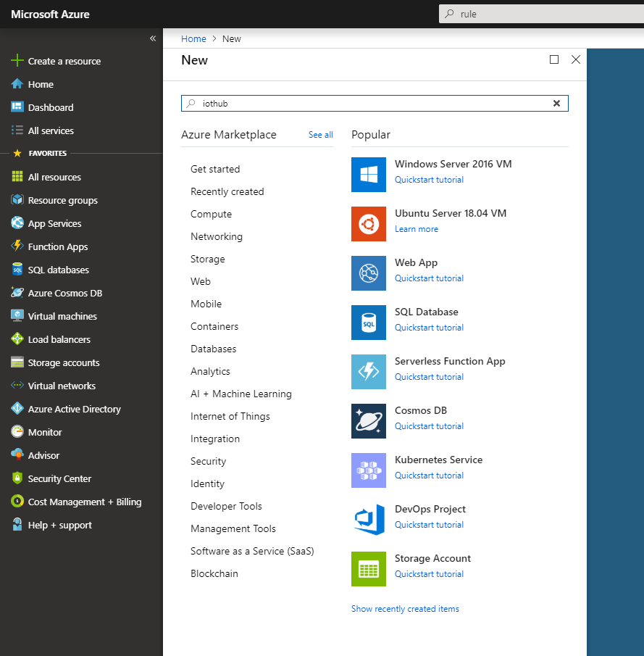Click See all next to Azure Marketplace
644x656 pixels.
(321, 135)
